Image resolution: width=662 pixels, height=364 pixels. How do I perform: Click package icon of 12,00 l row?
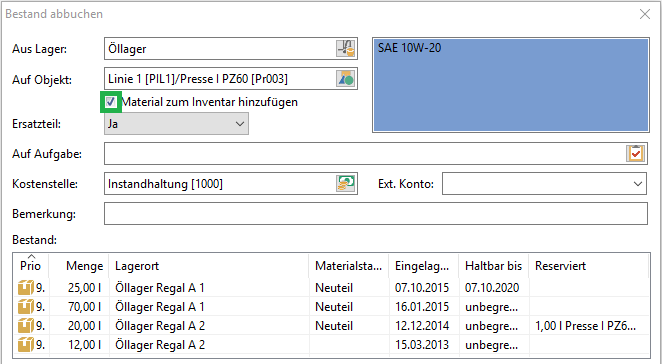[x=25, y=345]
